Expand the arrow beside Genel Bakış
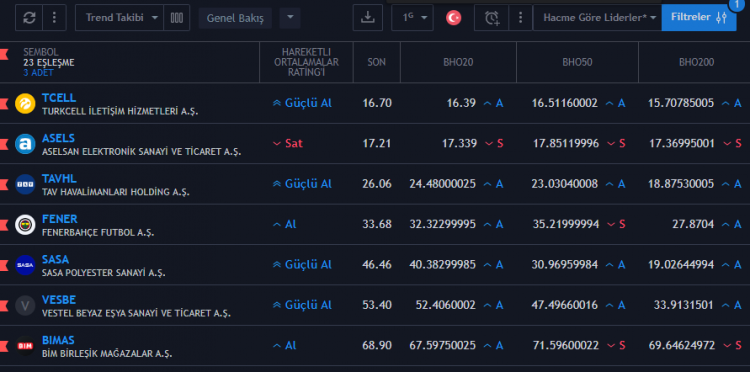 pos(290,18)
